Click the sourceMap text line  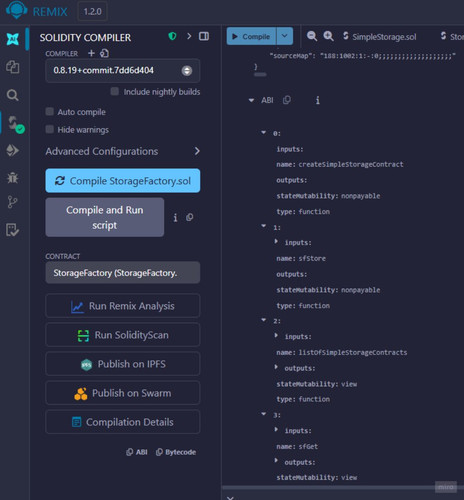tap(362, 56)
